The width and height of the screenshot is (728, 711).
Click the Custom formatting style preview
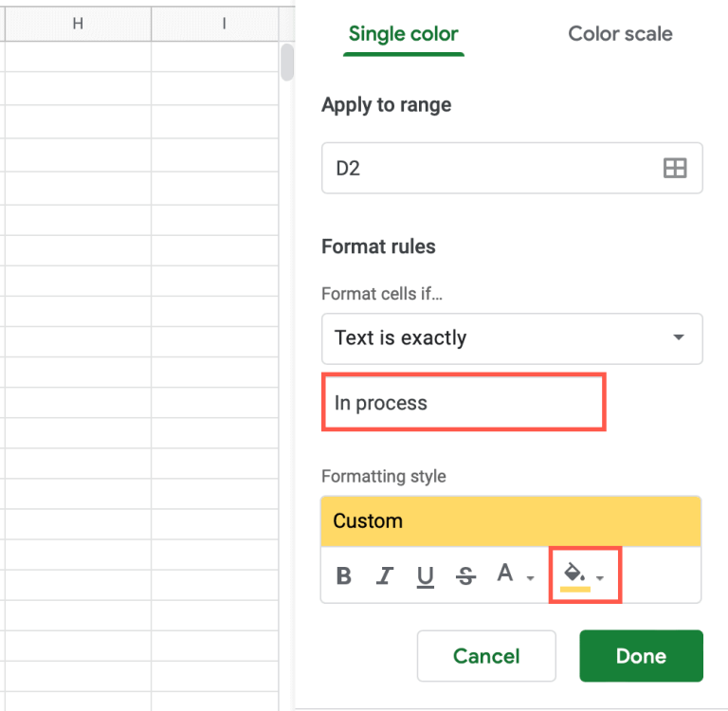click(511, 521)
